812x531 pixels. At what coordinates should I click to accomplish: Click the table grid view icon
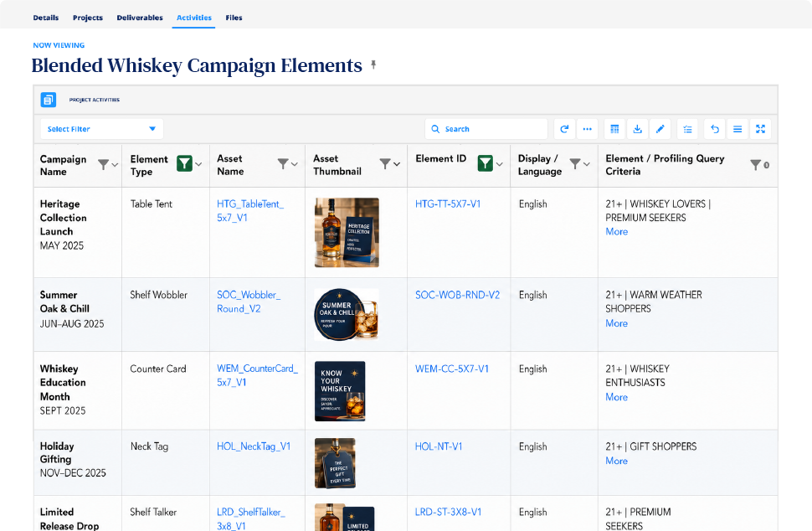[x=614, y=129]
